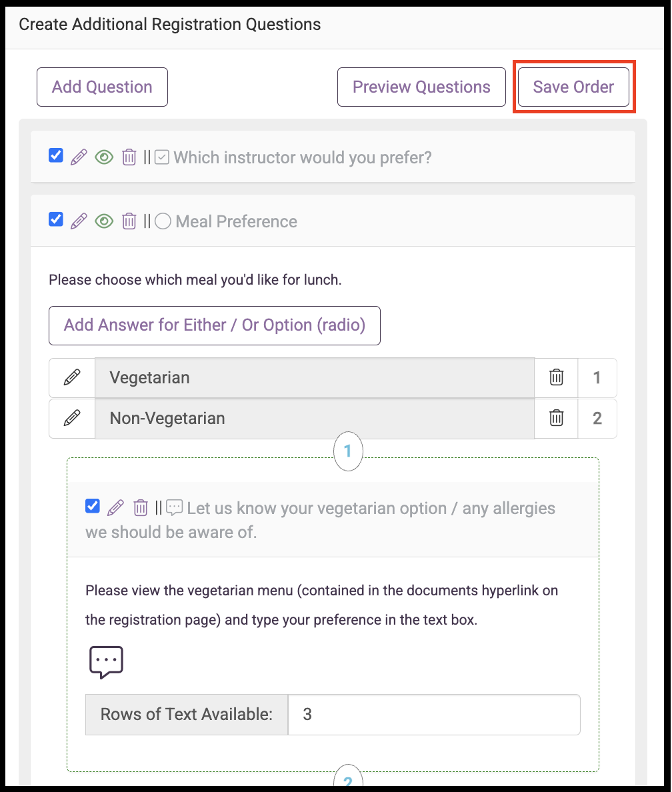Collapse the Meal Preference question header
This screenshot has height=792, width=672.
click(237, 222)
